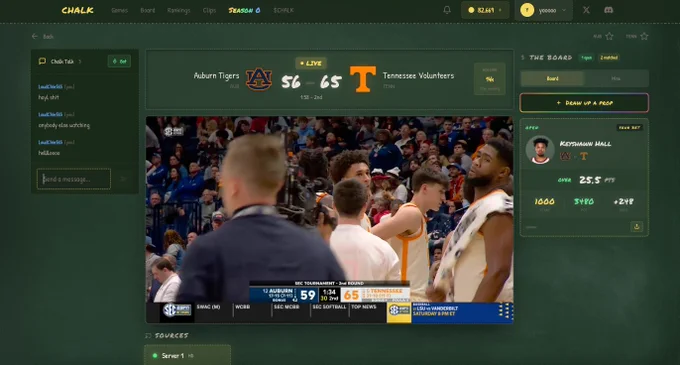Click the Keyshawn Hall name
Screen dimensions: 680x365
pos(585,144)
